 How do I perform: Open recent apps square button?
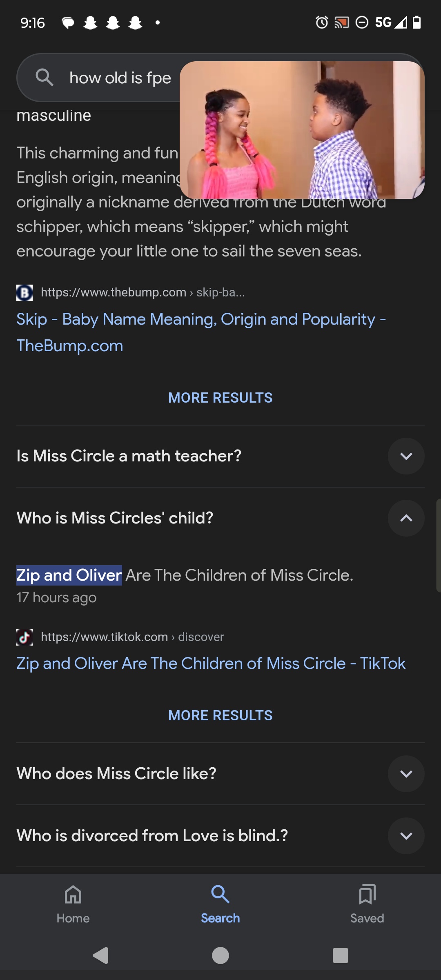(x=340, y=955)
